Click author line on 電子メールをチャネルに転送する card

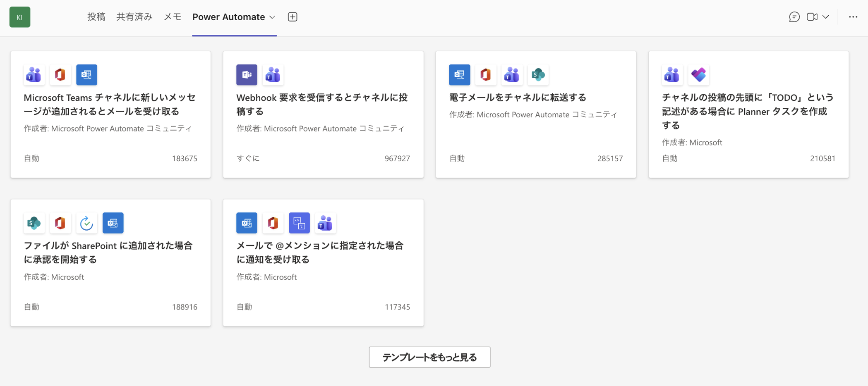(x=533, y=114)
